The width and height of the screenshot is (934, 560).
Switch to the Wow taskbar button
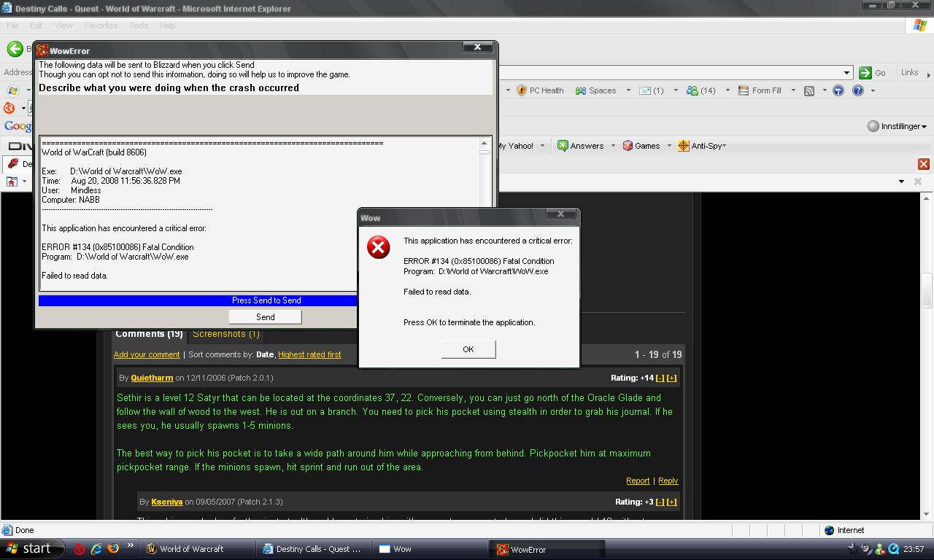430,549
